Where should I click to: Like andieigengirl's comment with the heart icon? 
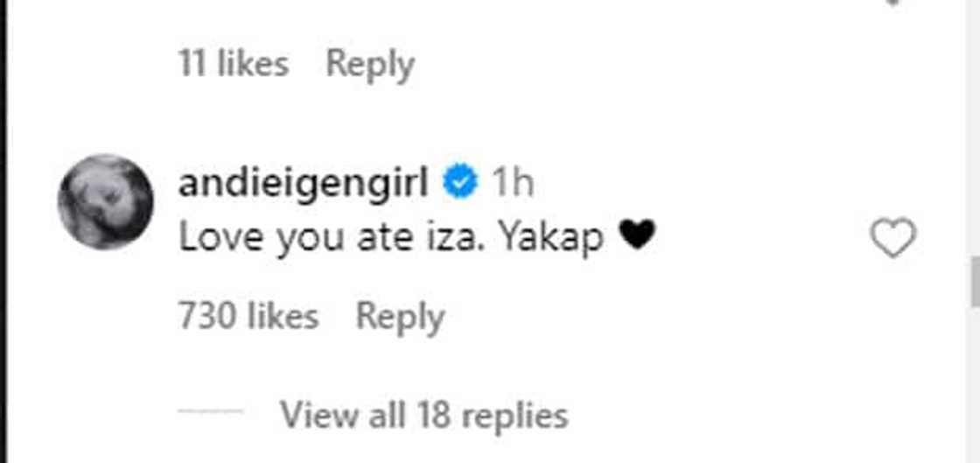892,238
